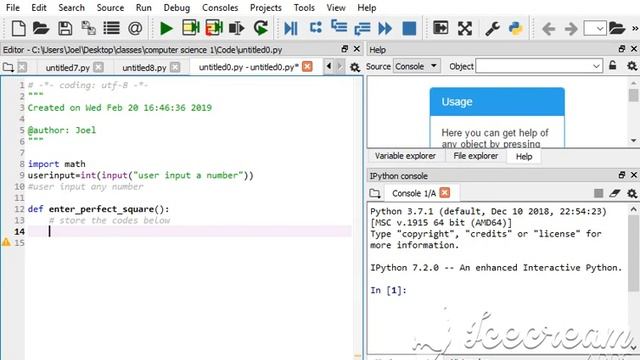
Task: Open the Tools menu
Action: point(304,8)
